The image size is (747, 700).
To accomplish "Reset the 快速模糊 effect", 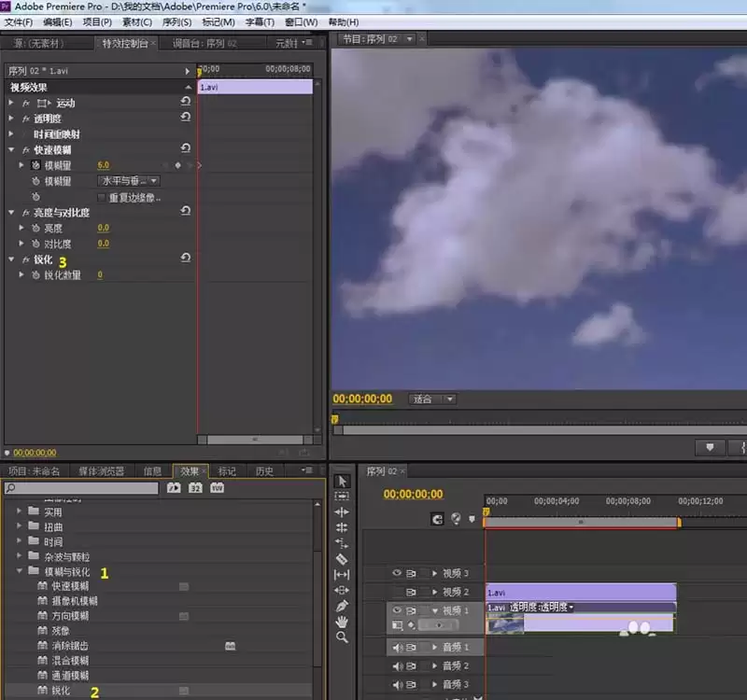I will 185,148.
